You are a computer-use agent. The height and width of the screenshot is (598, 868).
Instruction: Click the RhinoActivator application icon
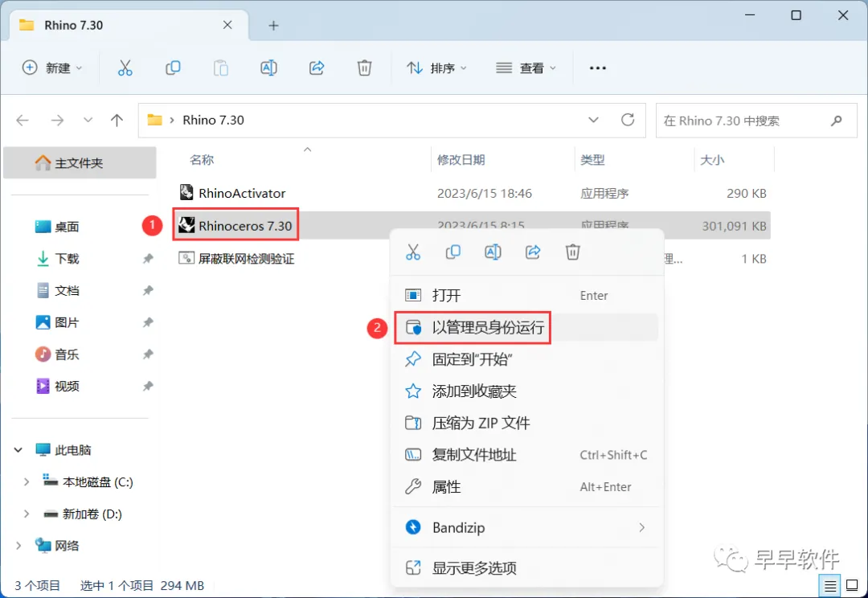(x=186, y=193)
